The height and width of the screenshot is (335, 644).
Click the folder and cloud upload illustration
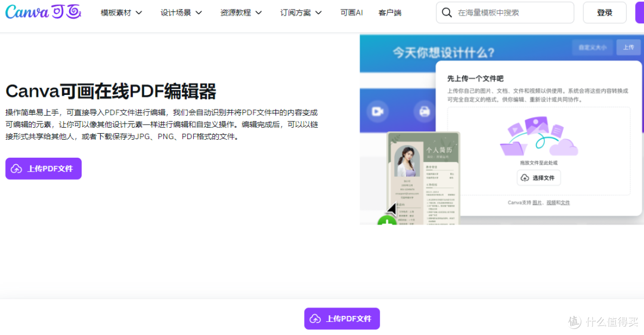[x=538, y=136]
